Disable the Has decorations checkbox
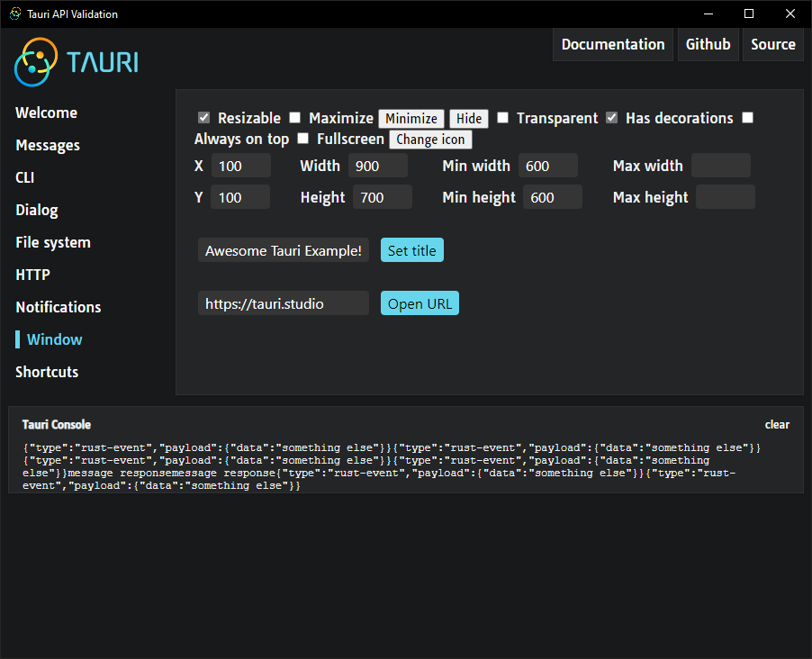The height and width of the screenshot is (659, 812). tap(612, 118)
